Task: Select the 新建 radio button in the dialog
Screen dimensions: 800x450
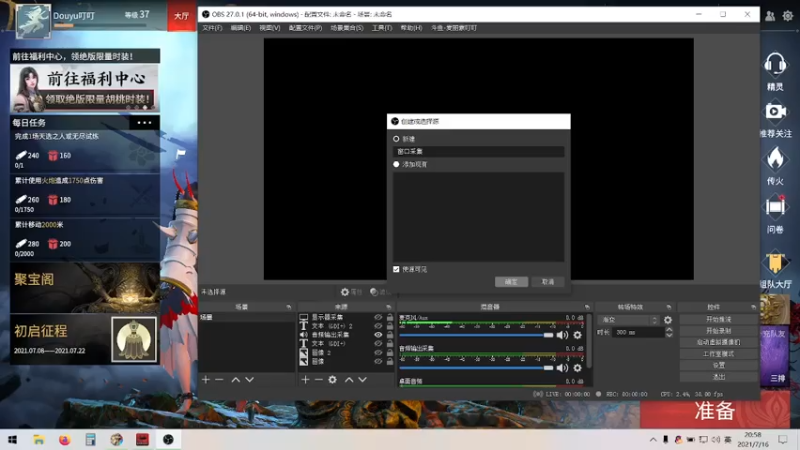Action: coord(396,139)
